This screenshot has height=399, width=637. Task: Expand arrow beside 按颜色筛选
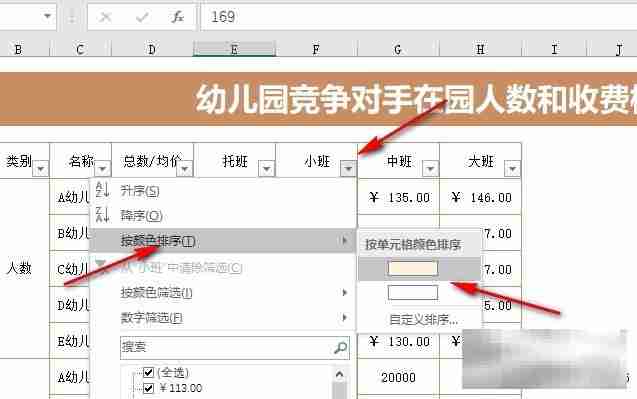[344, 293]
